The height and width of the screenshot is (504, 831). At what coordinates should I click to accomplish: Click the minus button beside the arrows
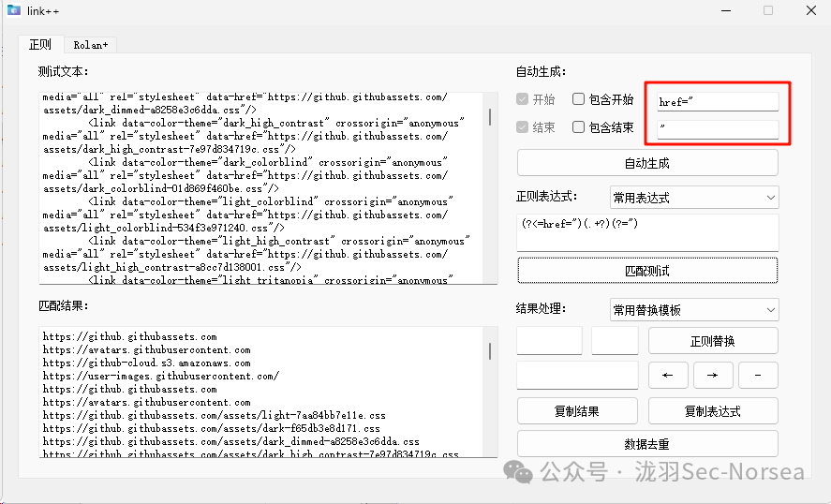tap(758, 376)
